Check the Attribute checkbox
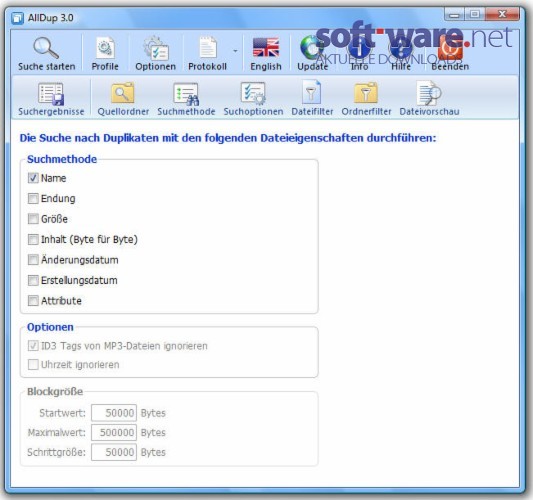Viewport: 533px width, 500px height. (x=33, y=300)
